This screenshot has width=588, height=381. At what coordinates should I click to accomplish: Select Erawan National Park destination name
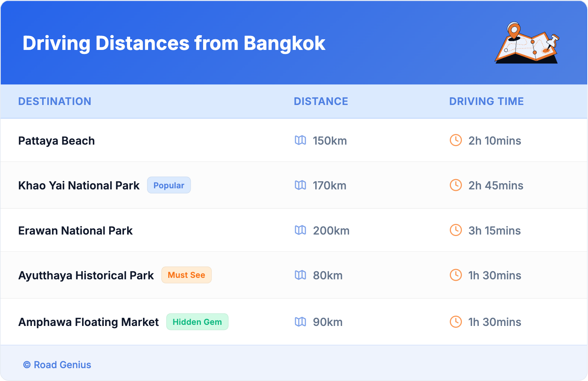click(76, 231)
